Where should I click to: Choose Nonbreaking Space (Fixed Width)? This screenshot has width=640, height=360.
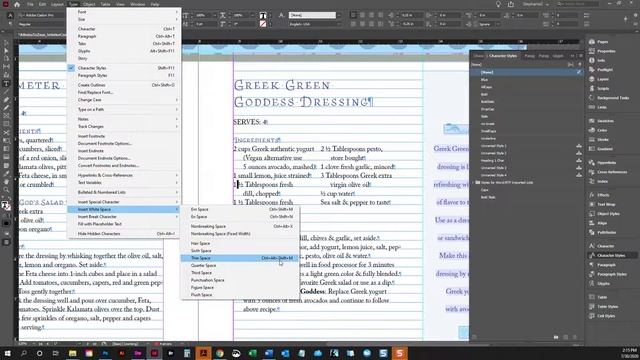pos(240,234)
